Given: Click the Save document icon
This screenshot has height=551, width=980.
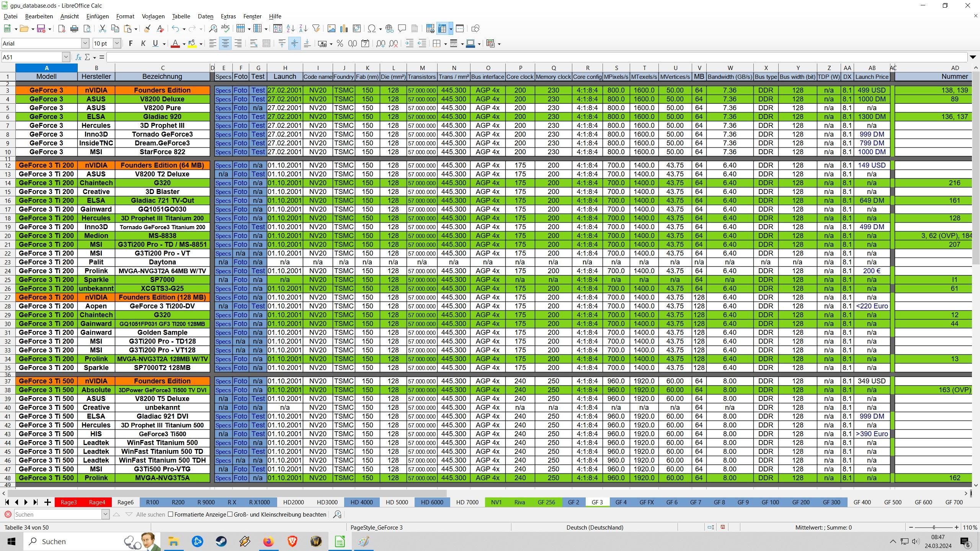Looking at the screenshot, I should 41,29.
